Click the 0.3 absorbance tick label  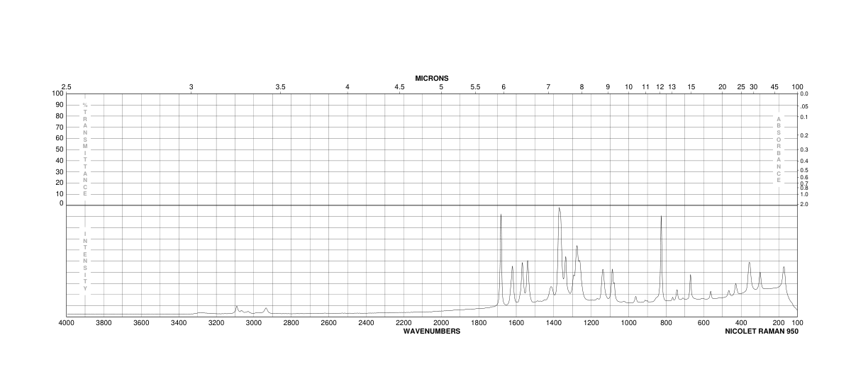[804, 149]
